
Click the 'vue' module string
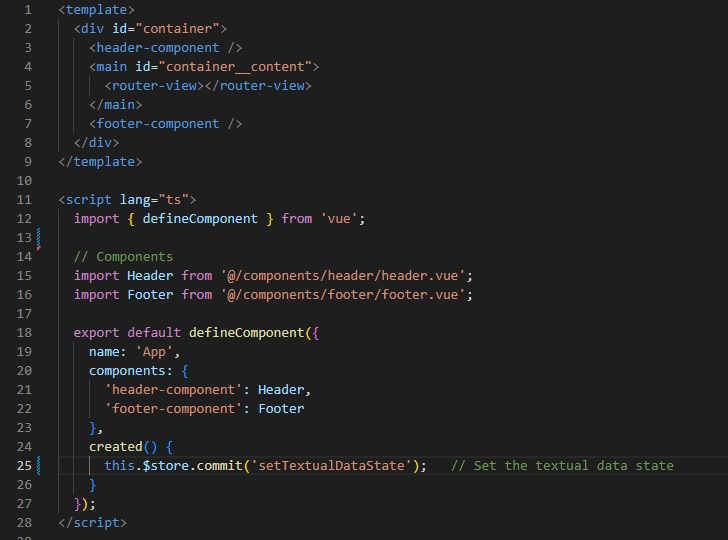pos(338,219)
